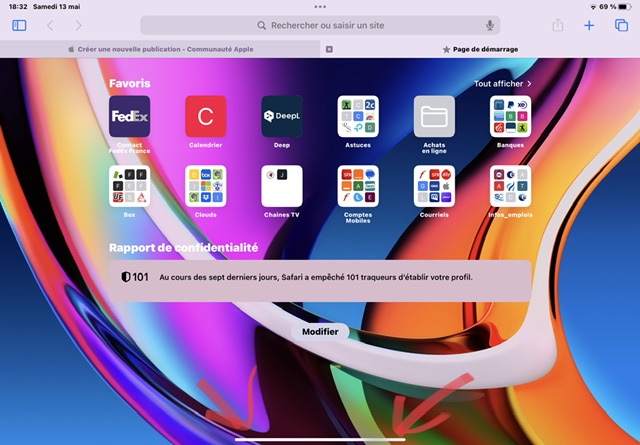Open the FedEx favorite
The height and width of the screenshot is (445, 640).
click(x=129, y=116)
